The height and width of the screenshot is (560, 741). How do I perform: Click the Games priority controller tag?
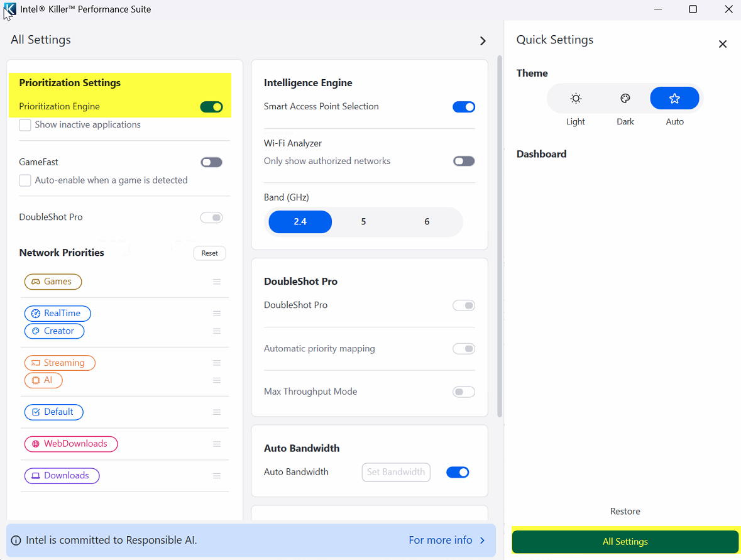point(53,282)
